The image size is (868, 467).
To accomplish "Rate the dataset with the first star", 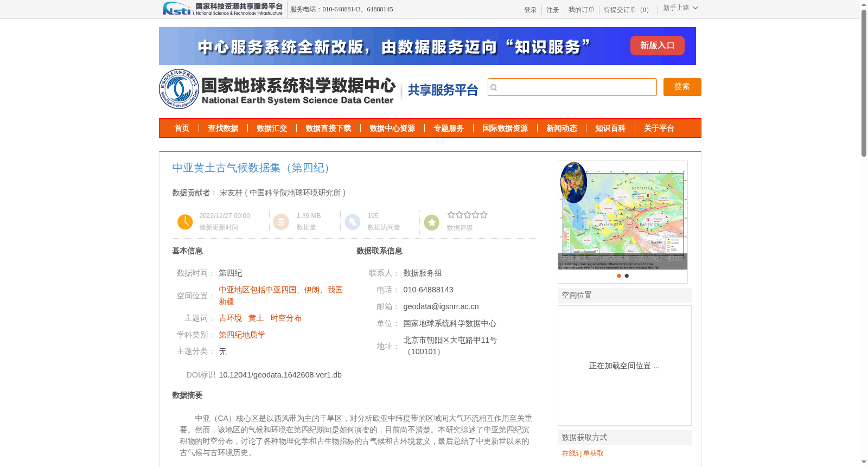I will [x=451, y=215].
